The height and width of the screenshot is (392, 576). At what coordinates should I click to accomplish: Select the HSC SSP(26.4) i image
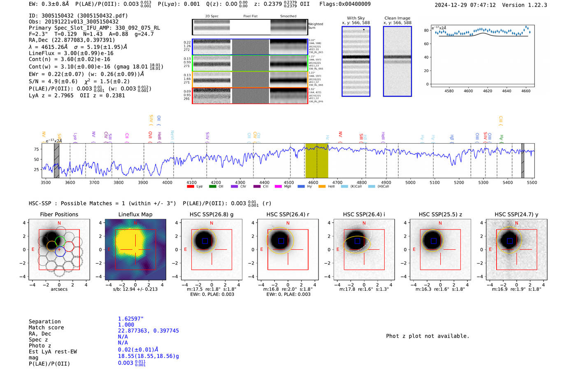364,249
